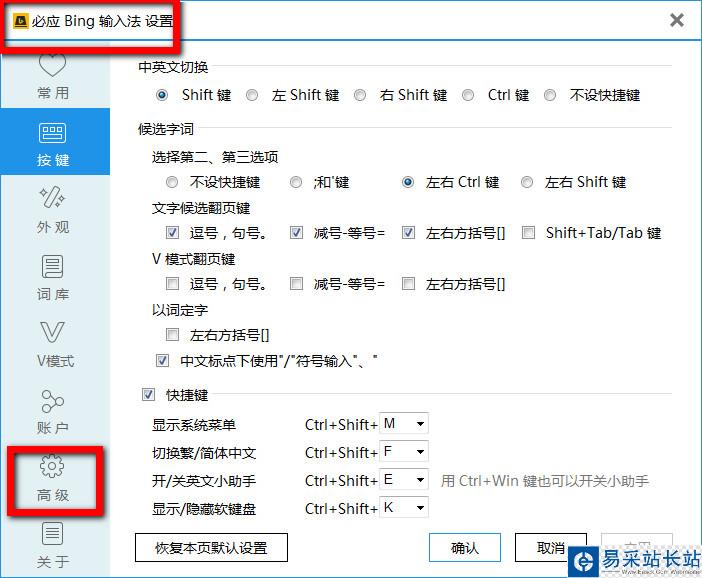Click the 用 Ctrl+Win 键 hint text
Viewport: 702px width, 578px height.
(x=544, y=481)
